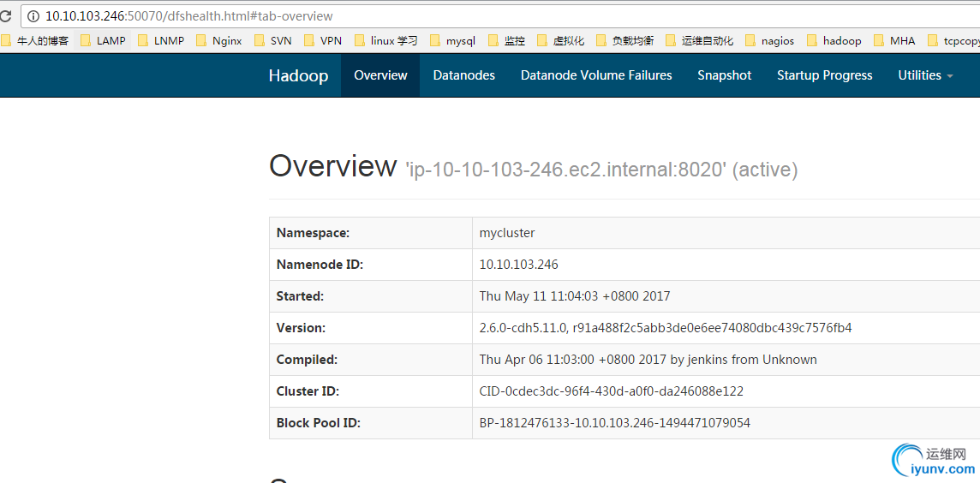
Task: Focus the address bar URL field
Action: click(500, 15)
